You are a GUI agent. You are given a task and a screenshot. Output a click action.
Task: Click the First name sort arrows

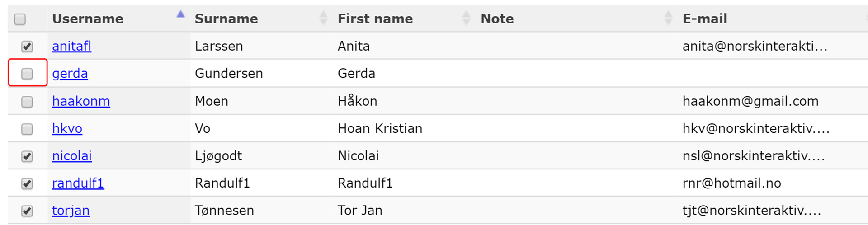pyautogui.click(x=466, y=19)
